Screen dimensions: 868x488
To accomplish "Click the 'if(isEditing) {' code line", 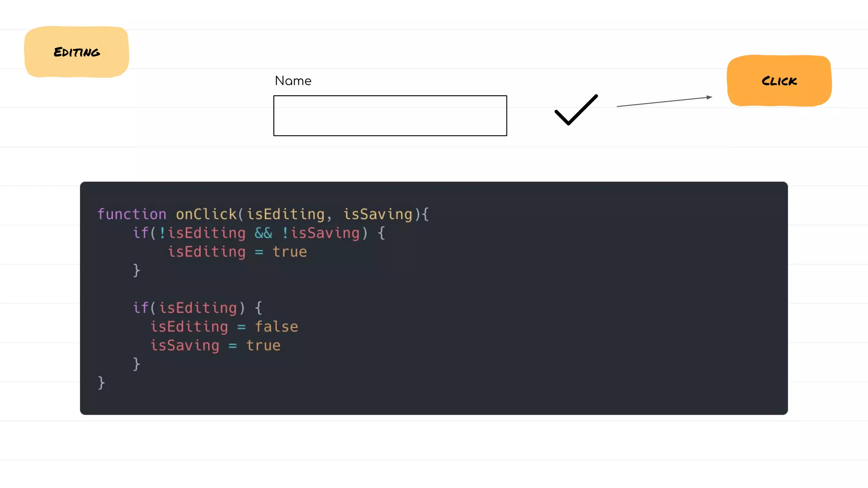I will (198, 308).
